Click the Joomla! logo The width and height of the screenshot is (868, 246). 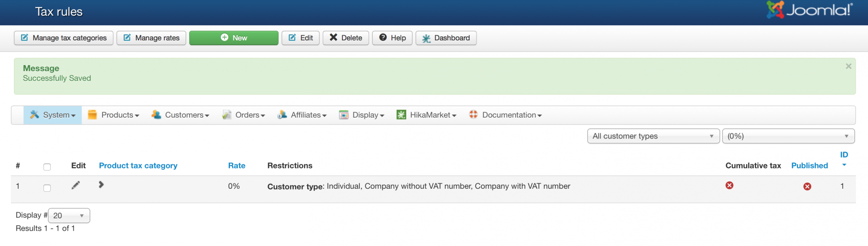(810, 10)
